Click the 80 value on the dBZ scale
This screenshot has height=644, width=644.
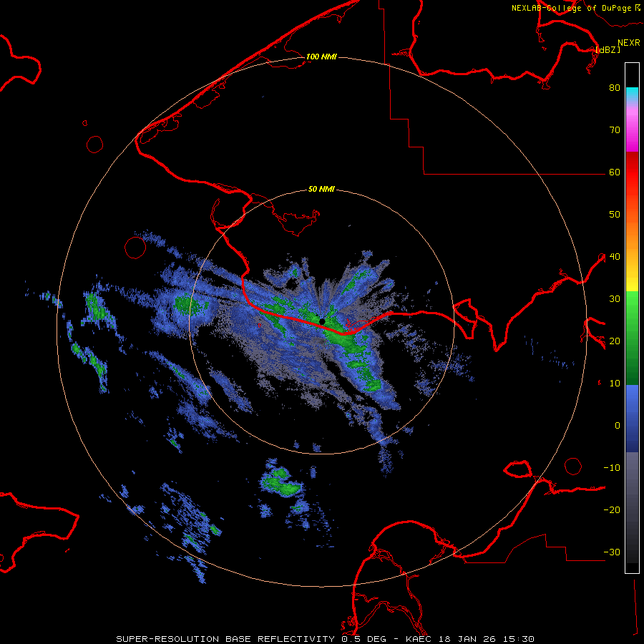pos(615,88)
